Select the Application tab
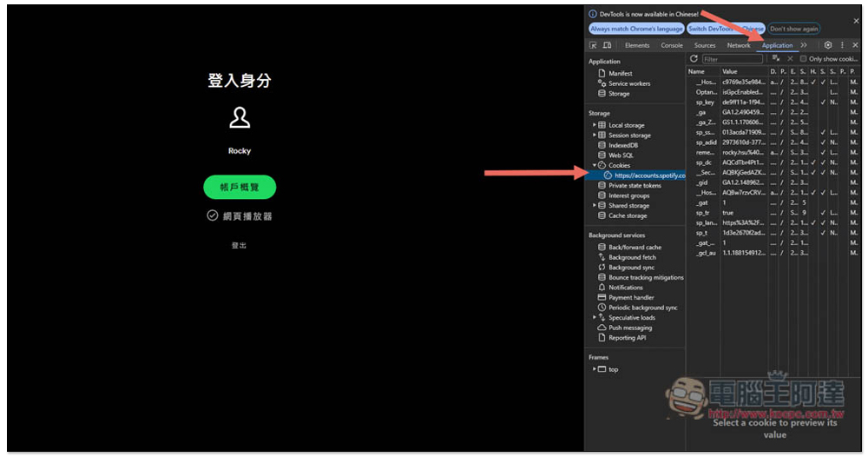 coord(777,45)
